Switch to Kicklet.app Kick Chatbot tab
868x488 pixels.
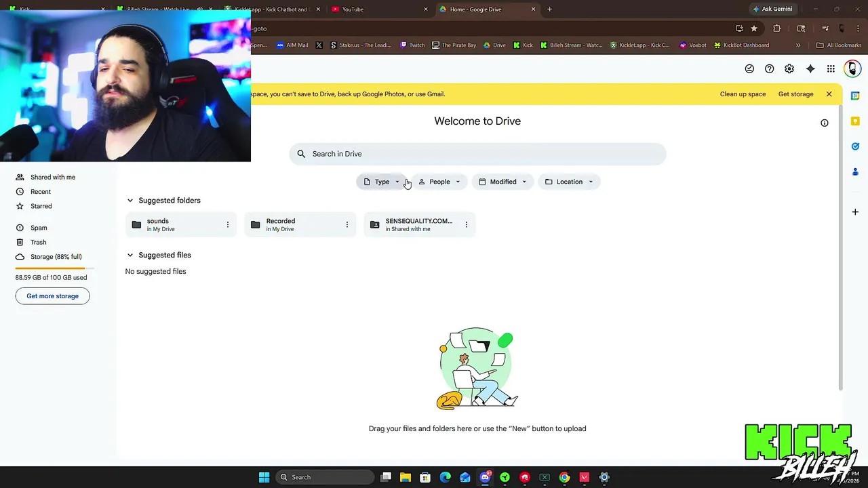[x=271, y=9]
